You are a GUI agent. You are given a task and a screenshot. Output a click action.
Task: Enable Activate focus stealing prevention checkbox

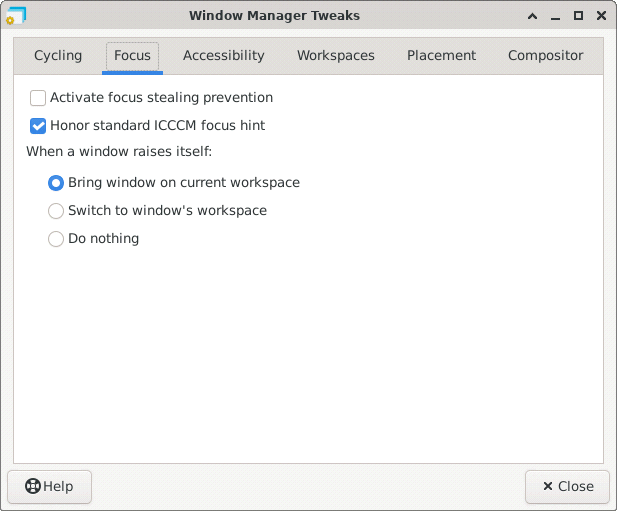click(x=38, y=98)
